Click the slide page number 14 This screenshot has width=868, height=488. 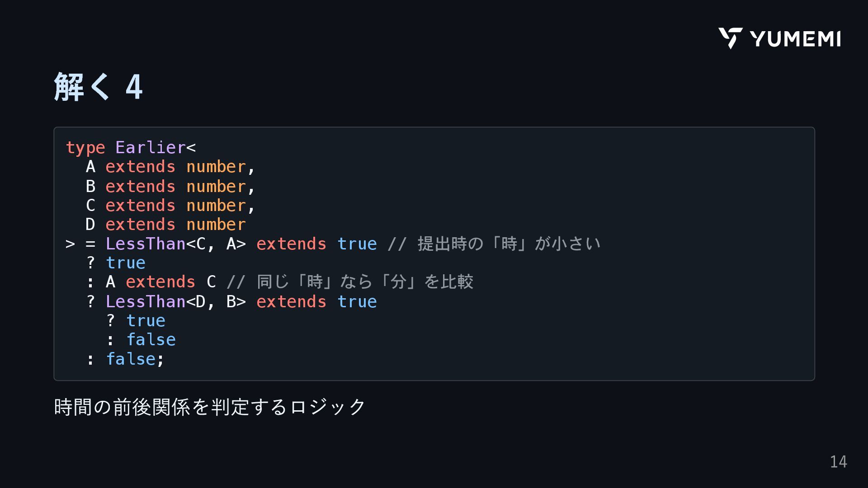tap(838, 462)
